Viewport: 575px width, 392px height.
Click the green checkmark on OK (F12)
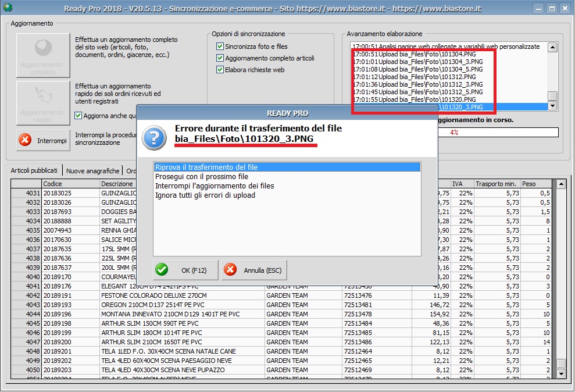[x=162, y=270]
